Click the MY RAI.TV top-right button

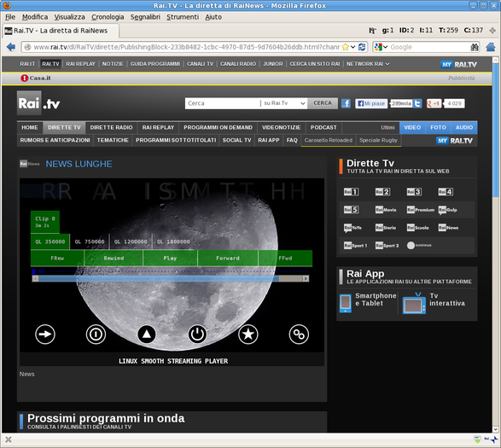[x=458, y=65]
